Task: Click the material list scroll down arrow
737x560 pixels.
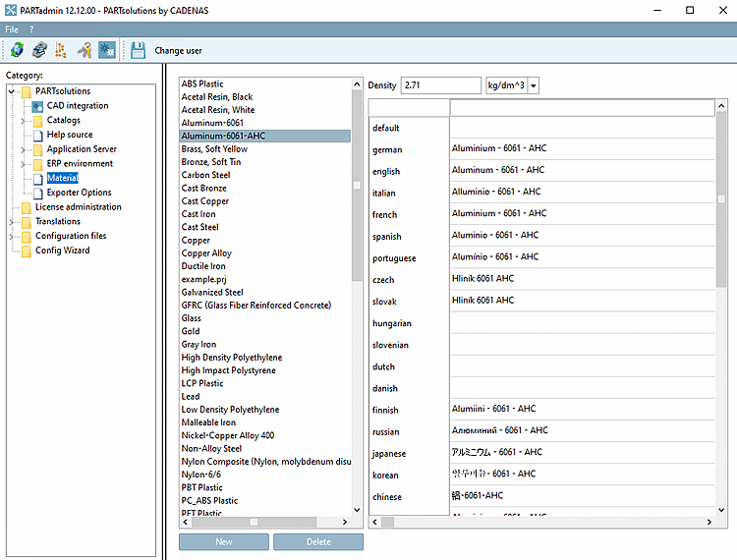Action: [x=357, y=510]
